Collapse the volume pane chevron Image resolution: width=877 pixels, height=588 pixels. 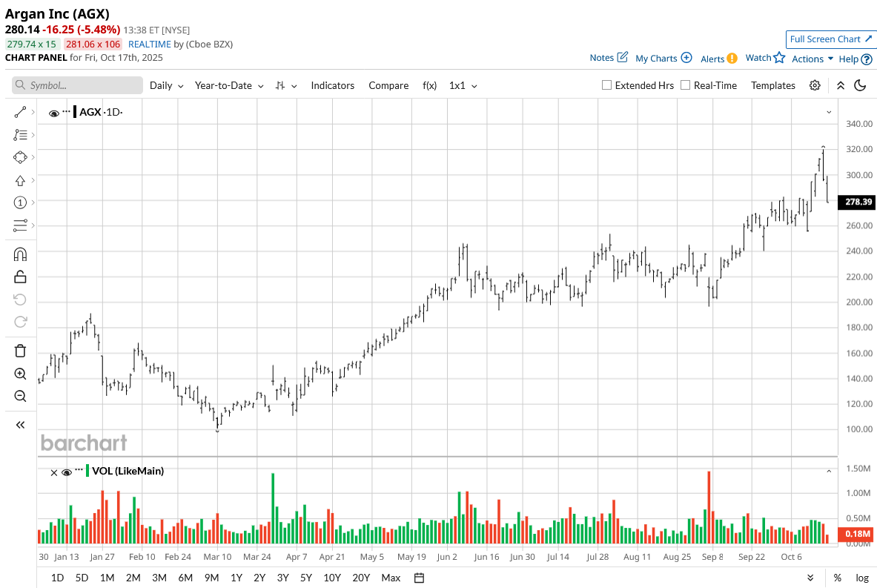click(x=829, y=472)
